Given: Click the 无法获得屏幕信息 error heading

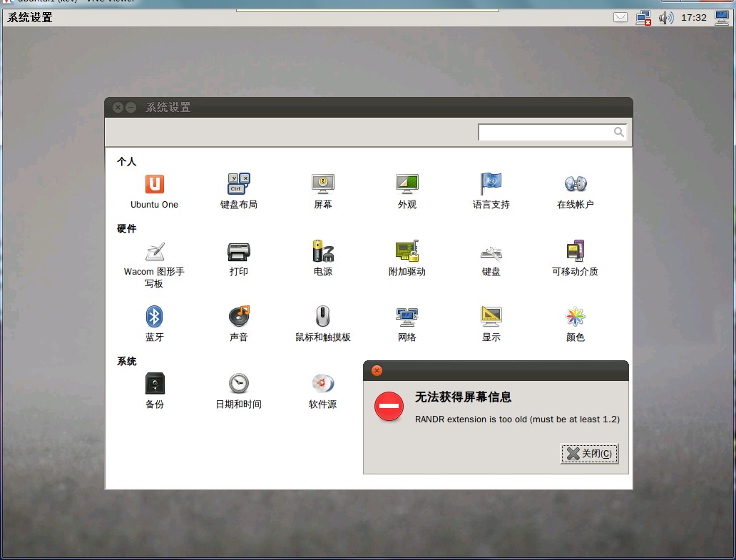Looking at the screenshot, I should pos(464,397).
